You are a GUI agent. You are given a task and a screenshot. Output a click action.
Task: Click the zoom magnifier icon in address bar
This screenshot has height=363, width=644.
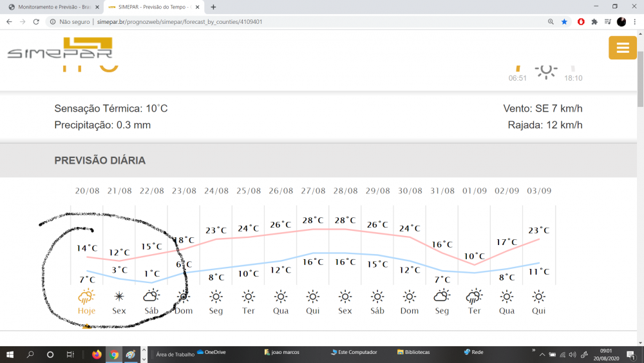(551, 21)
